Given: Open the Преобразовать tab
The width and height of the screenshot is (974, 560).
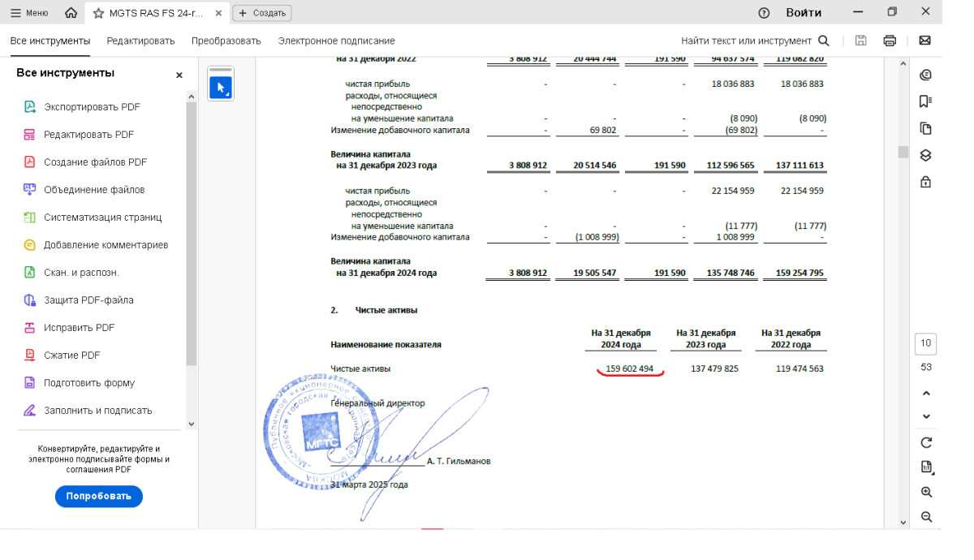Looking at the screenshot, I should 226,41.
